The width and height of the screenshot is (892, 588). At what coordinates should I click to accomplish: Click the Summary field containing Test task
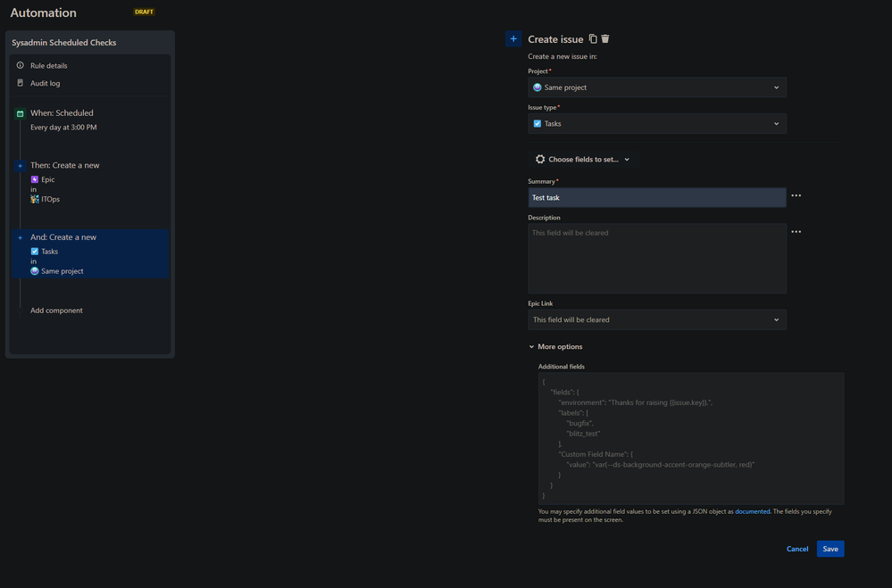657,197
